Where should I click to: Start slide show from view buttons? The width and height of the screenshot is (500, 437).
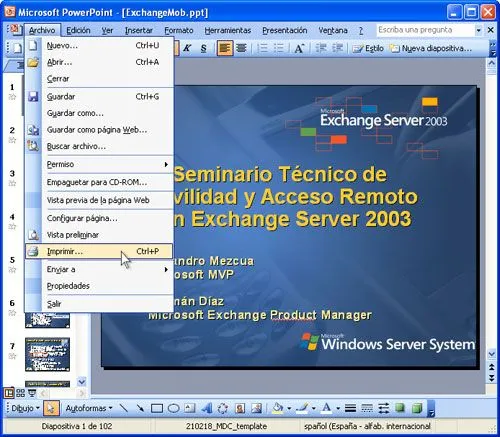click(32, 393)
